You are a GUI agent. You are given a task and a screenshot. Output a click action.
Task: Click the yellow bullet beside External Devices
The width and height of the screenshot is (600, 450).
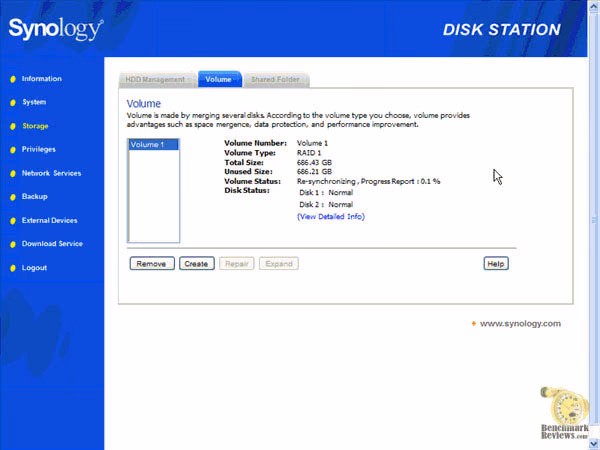pos(13,221)
